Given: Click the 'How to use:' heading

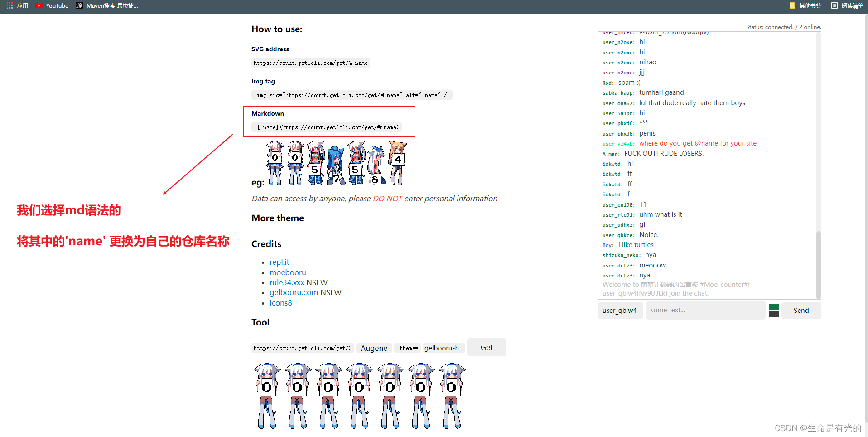Looking at the screenshot, I should click(x=277, y=29).
